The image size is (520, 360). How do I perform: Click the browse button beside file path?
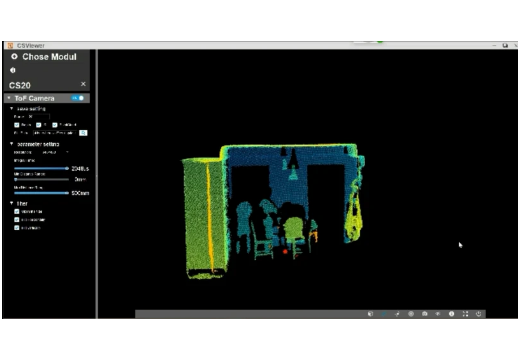point(83,133)
